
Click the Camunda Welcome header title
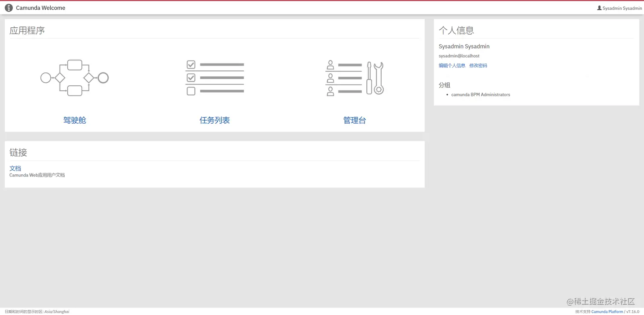tap(40, 8)
